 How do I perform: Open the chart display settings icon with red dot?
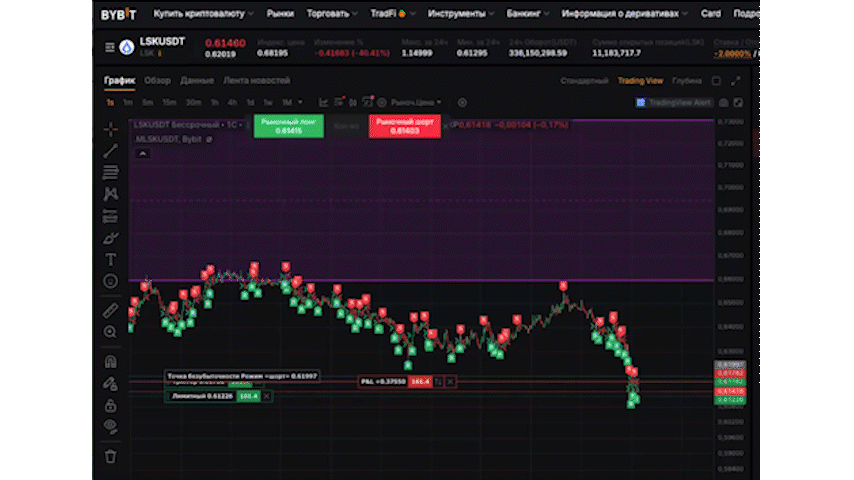[x=368, y=102]
